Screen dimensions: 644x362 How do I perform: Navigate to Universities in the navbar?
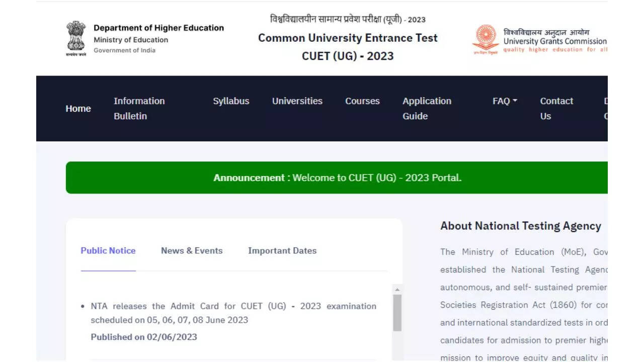[297, 101]
